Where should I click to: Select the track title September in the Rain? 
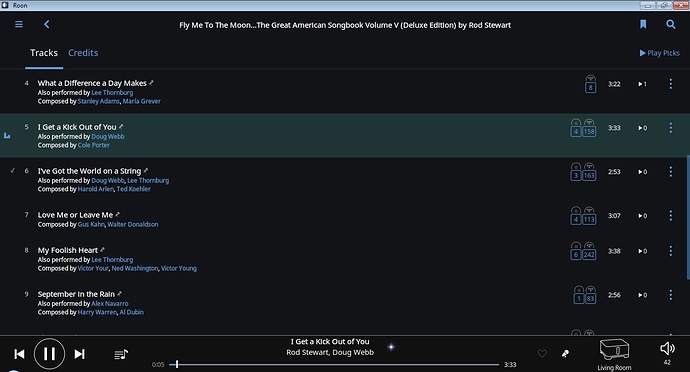tap(76, 294)
